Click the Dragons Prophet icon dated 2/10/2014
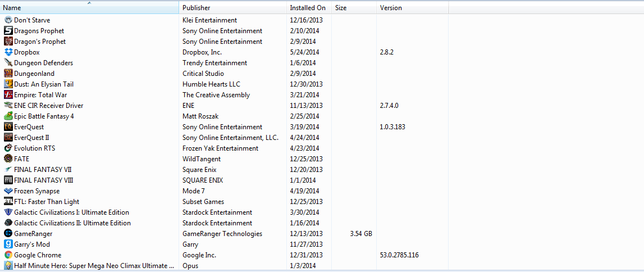Viewport: 644px width, 272px height. (x=8, y=30)
